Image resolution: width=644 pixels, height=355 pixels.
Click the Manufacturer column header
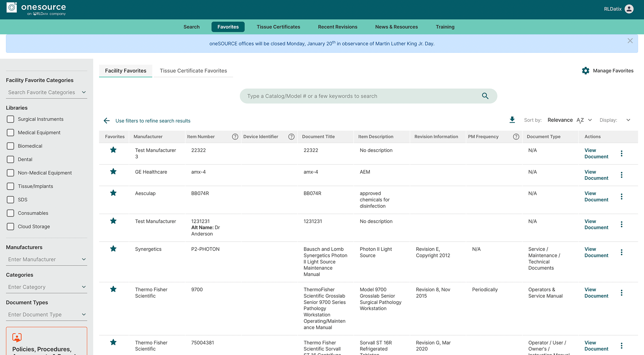(148, 137)
